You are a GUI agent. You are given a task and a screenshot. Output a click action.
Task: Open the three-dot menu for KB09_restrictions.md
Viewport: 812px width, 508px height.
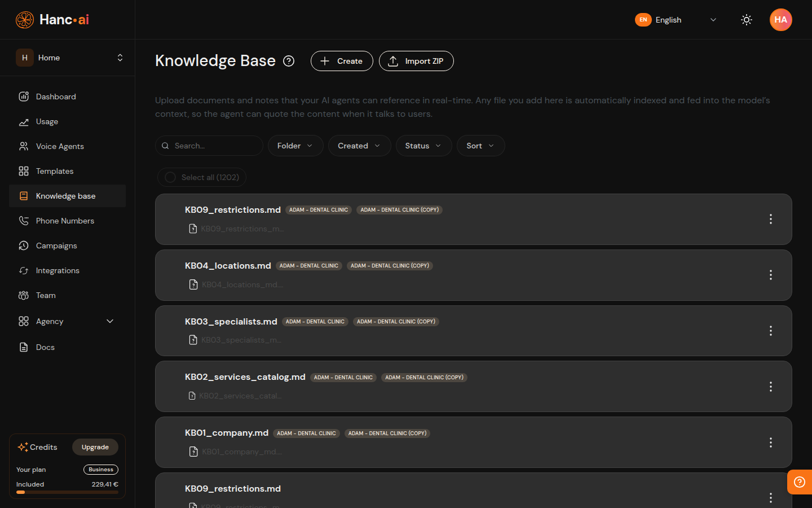point(770,220)
